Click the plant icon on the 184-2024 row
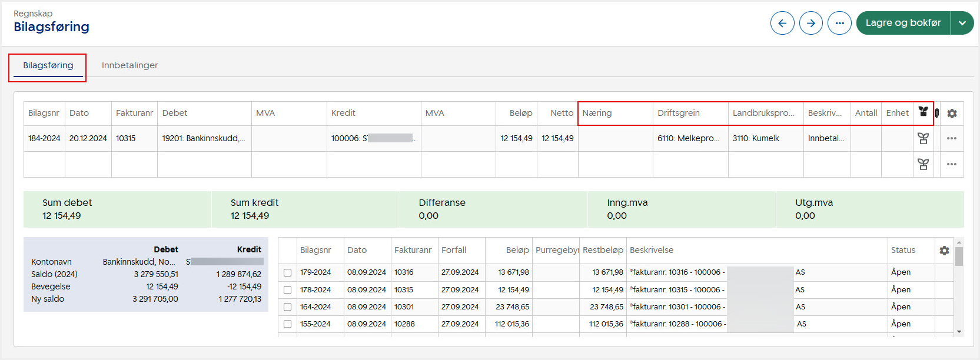The height and width of the screenshot is (360, 980). click(923, 138)
